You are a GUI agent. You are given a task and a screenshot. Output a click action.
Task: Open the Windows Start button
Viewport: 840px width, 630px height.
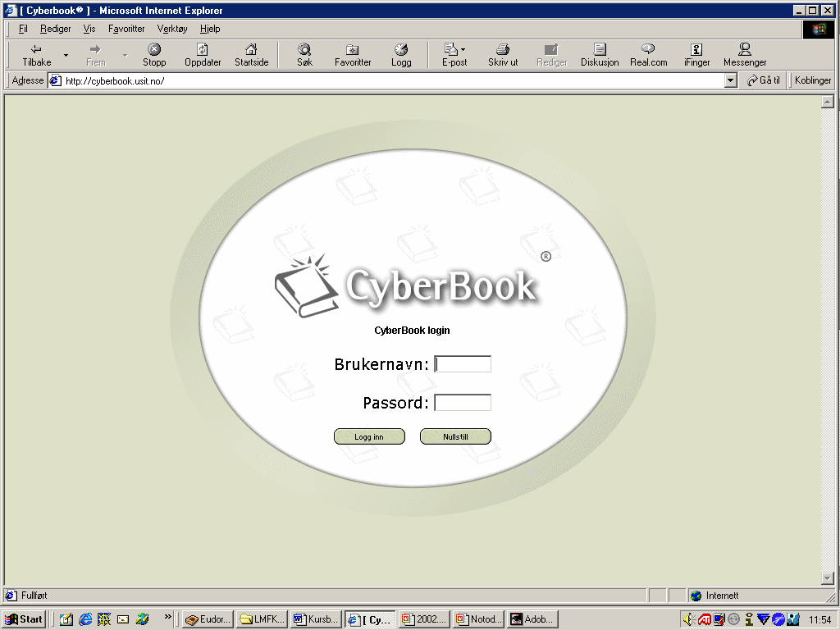[25, 619]
